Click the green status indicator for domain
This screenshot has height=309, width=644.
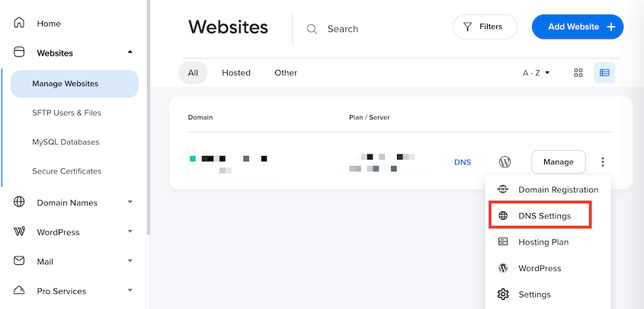pos(192,158)
